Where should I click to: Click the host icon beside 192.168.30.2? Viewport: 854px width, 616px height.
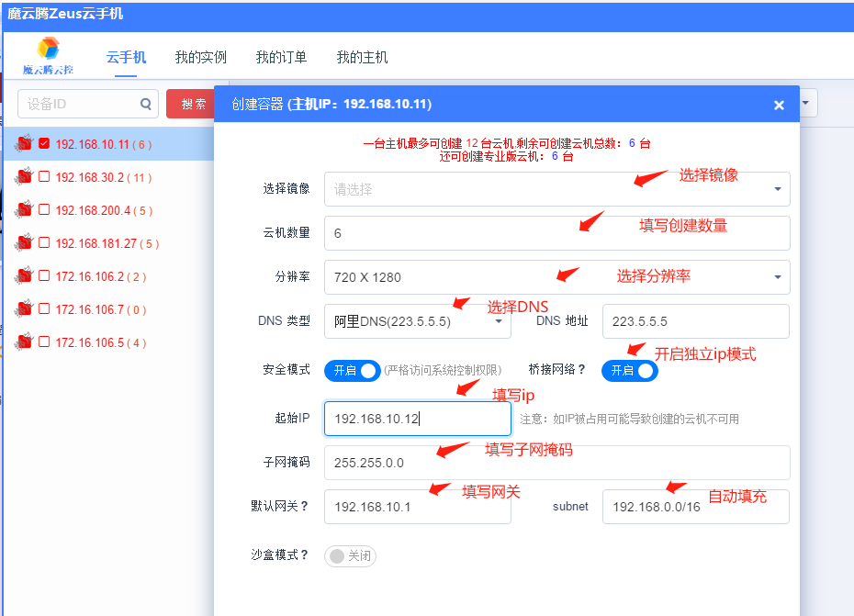tap(24, 177)
